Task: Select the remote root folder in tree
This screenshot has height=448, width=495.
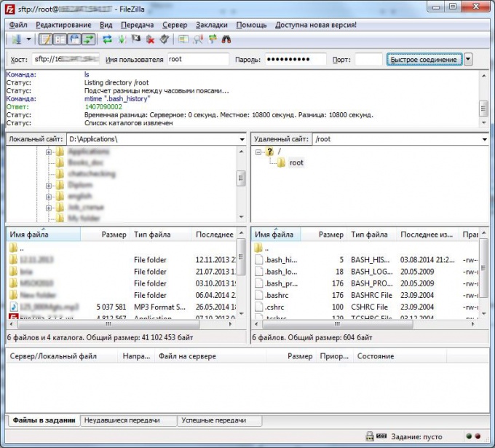Action: pos(296,162)
